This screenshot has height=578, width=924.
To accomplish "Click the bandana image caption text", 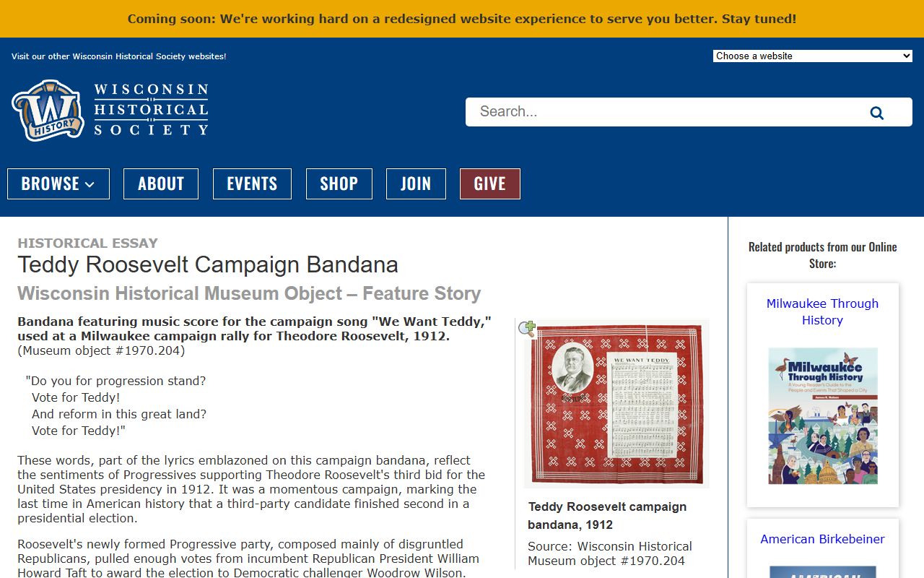I will [607, 515].
